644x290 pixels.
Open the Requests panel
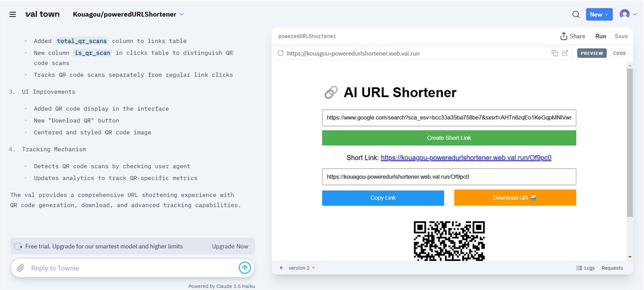pyautogui.click(x=612, y=268)
